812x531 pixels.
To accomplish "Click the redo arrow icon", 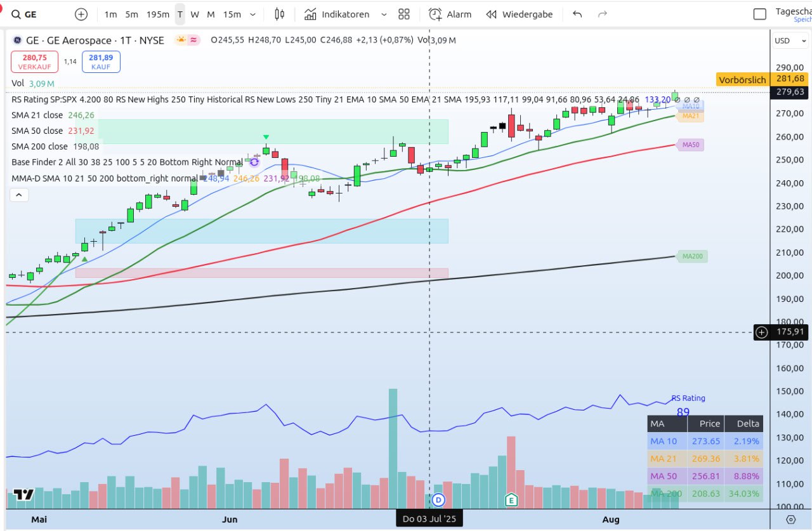I will tap(603, 14).
